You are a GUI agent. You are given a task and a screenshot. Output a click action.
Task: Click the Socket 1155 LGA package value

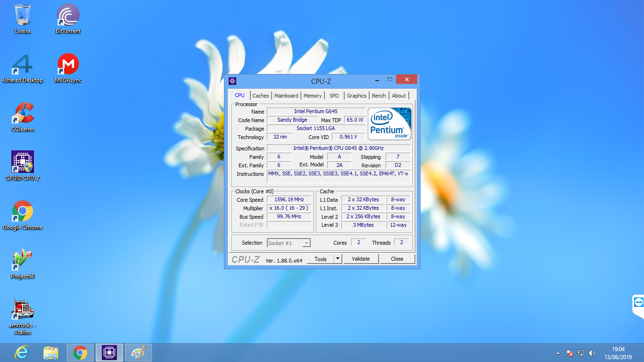point(316,128)
